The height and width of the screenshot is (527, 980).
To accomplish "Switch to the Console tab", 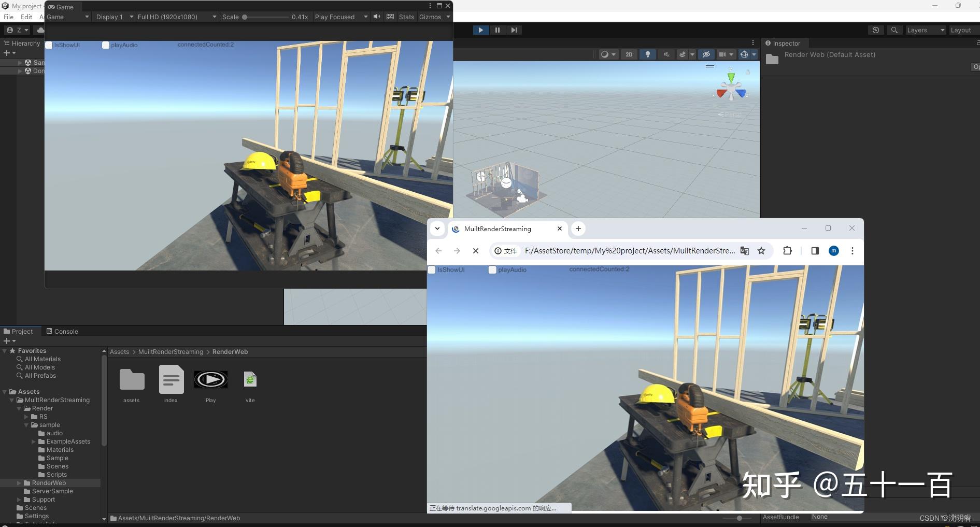I will pos(66,331).
